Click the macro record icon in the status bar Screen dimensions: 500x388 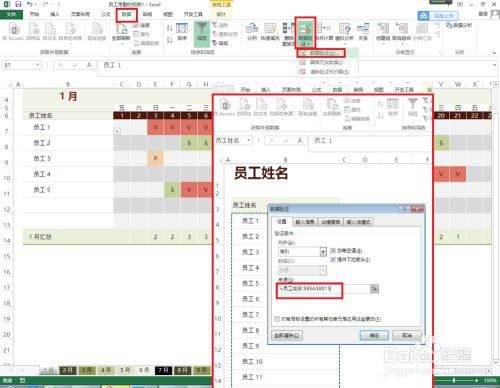[22, 380]
